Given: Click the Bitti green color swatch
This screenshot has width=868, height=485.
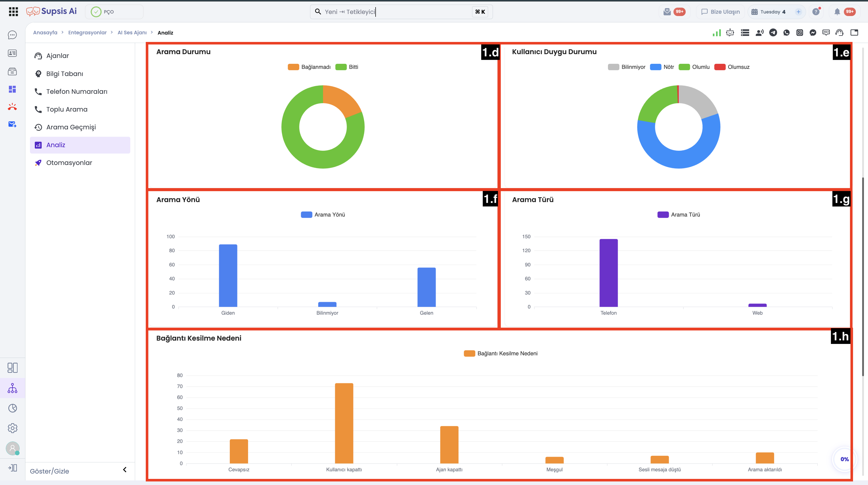Looking at the screenshot, I should click(x=341, y=67).
